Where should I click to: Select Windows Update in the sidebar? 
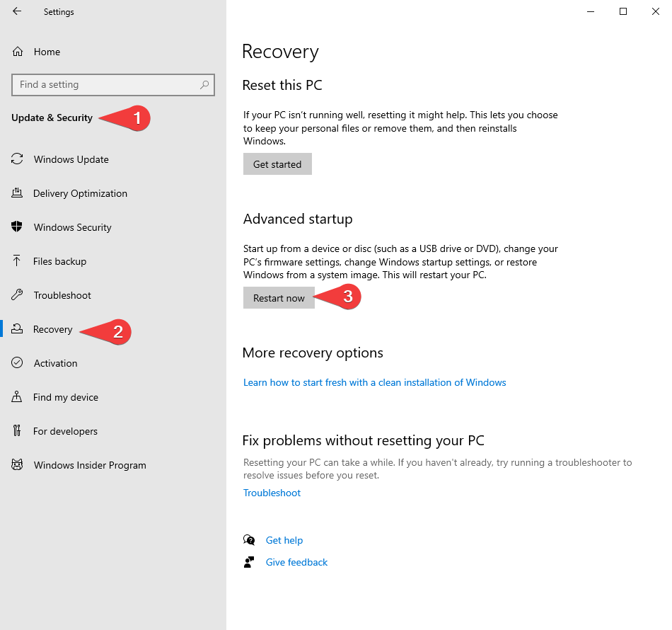[71, 159]
